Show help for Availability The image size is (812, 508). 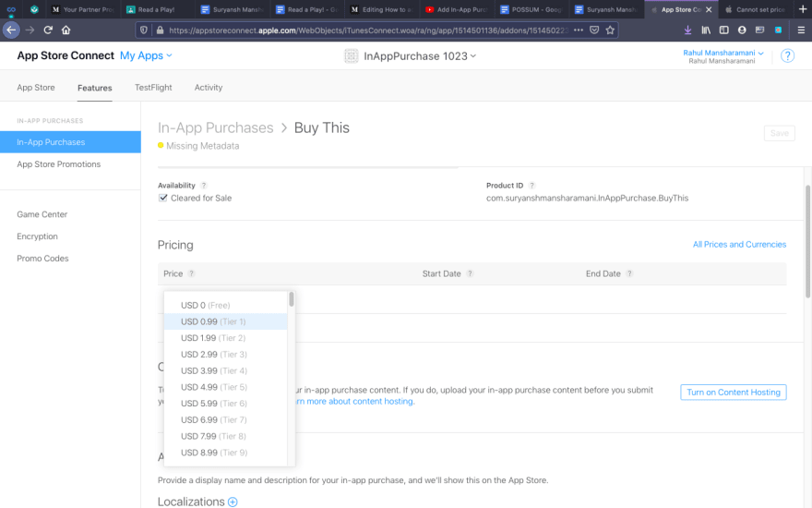[204, 186]
